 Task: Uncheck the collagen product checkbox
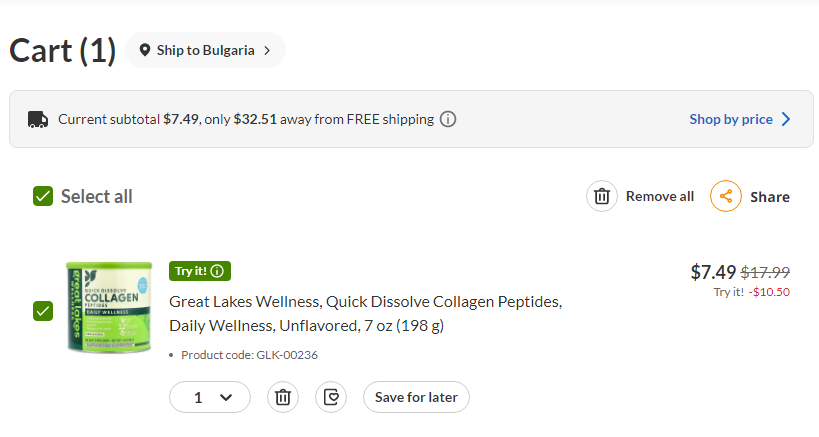[43, 311]
